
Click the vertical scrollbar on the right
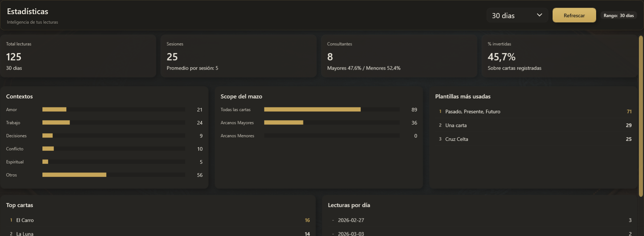click(x=641, y=116)
